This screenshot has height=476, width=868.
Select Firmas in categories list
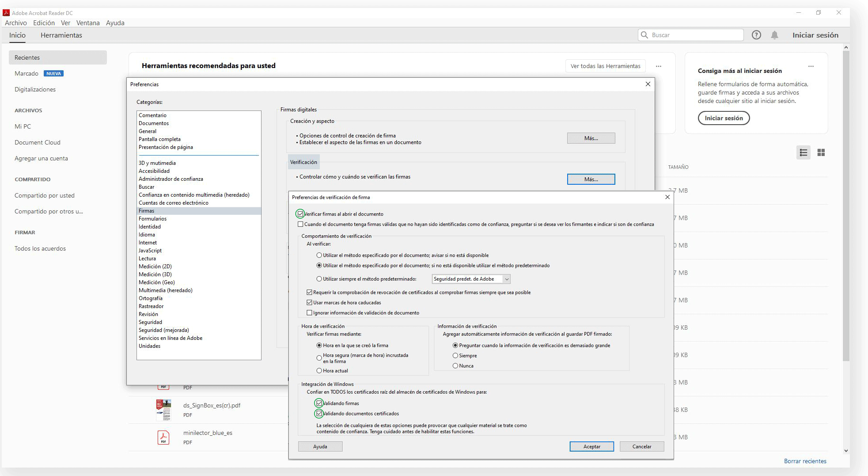click(x=199, y=211)
